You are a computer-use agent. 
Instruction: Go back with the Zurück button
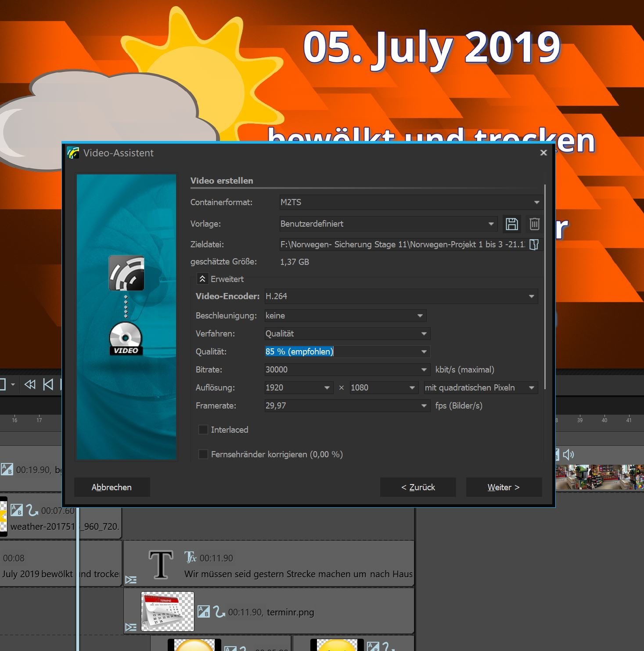(417, 487)
